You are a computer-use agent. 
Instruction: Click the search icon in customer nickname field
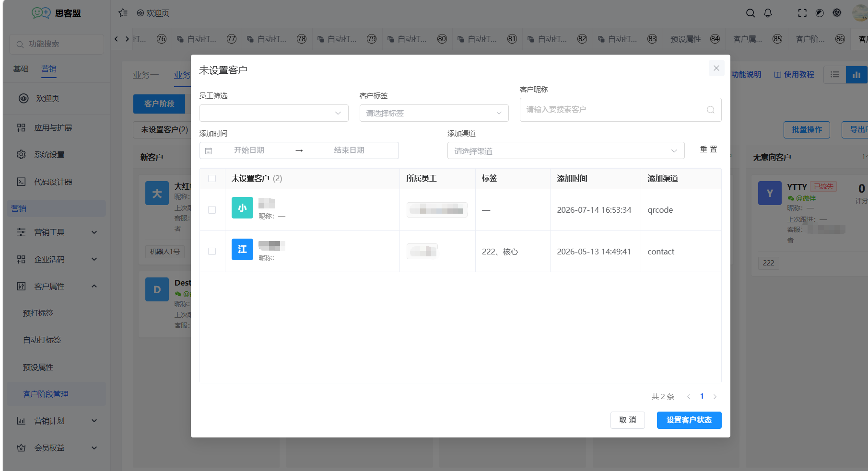pyautogui.click(x=711, y=110)
